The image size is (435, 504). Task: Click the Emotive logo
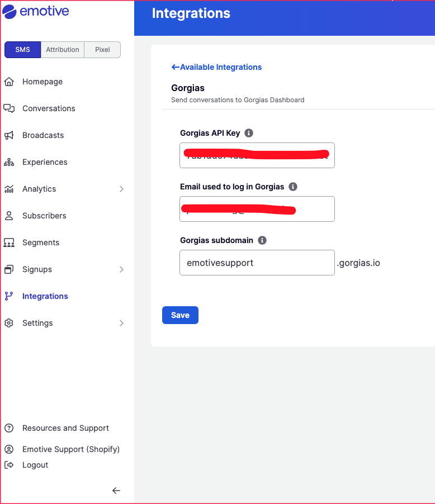point(36,12)
